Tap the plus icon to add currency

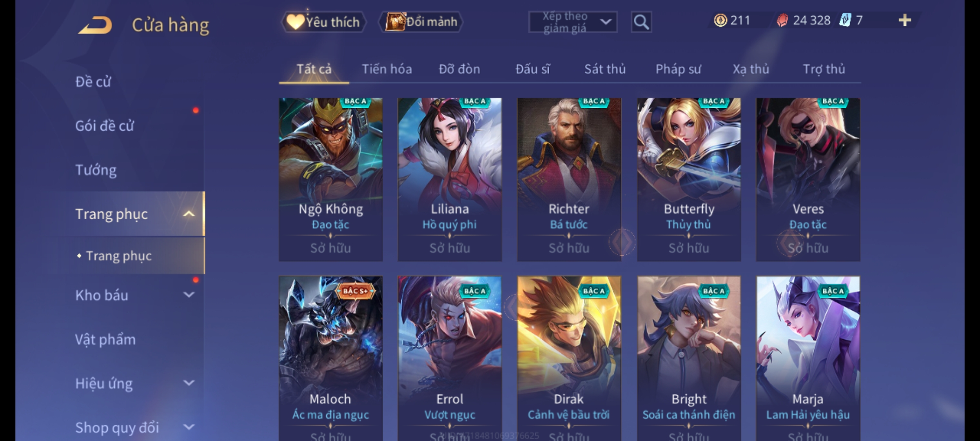click(905, 20)
